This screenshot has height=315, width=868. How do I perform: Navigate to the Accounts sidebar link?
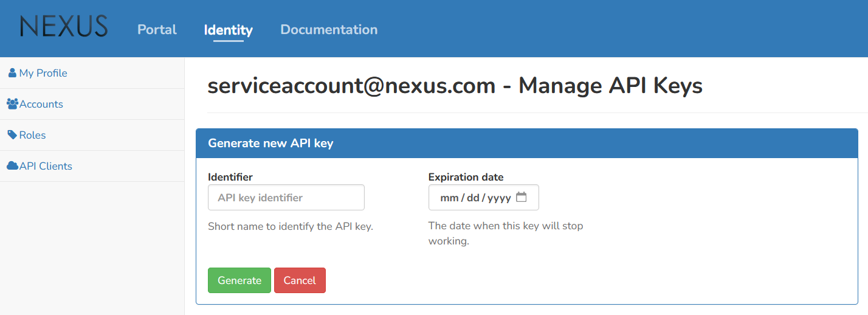(41, 104)
